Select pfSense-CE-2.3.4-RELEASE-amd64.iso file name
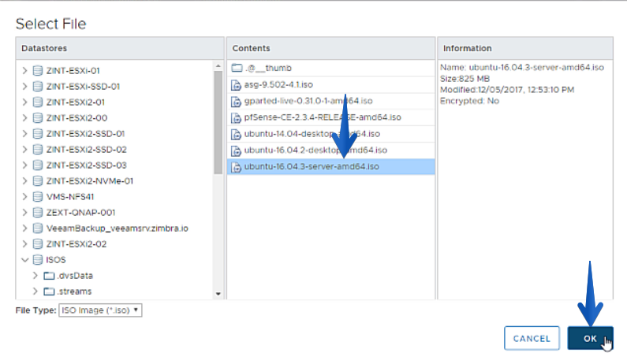This screenshot has height=364, width=627. tap(323, 117)
